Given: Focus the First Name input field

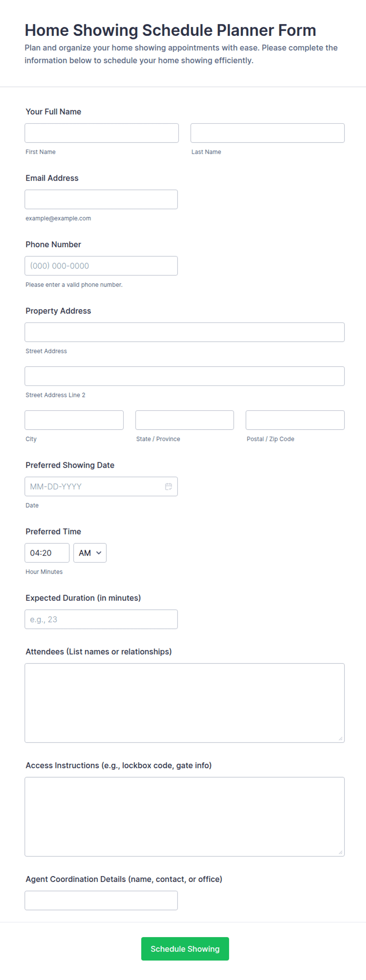Looking at the screenshot, I should [102, 133].
